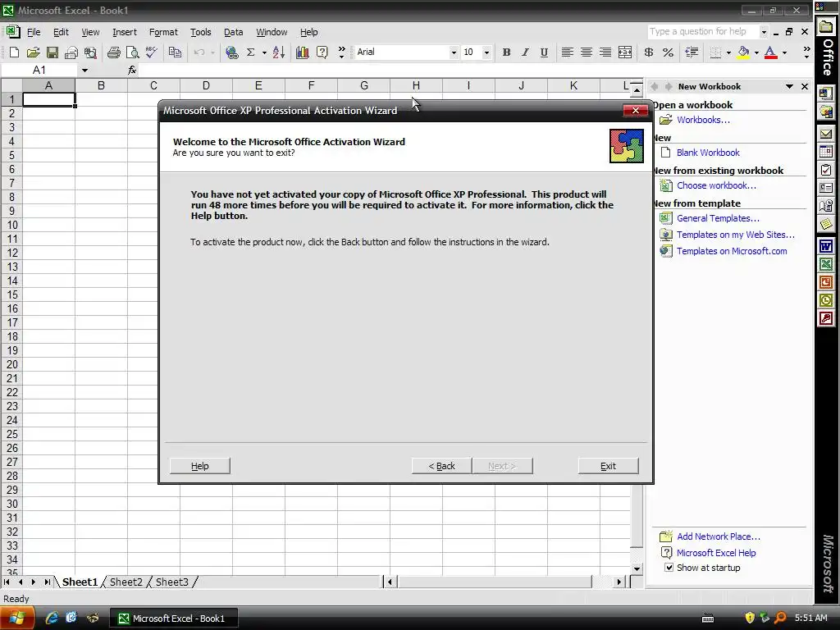Click the General Templates... link

(718, 218)
